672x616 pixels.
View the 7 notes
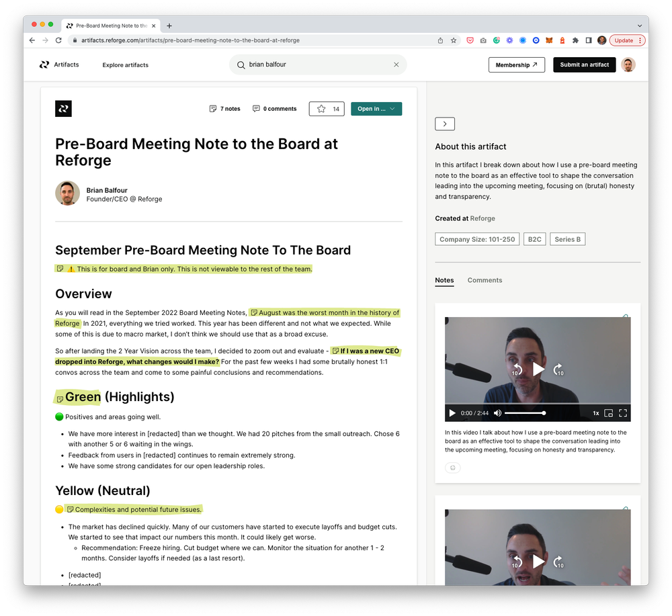pos(224,109)
